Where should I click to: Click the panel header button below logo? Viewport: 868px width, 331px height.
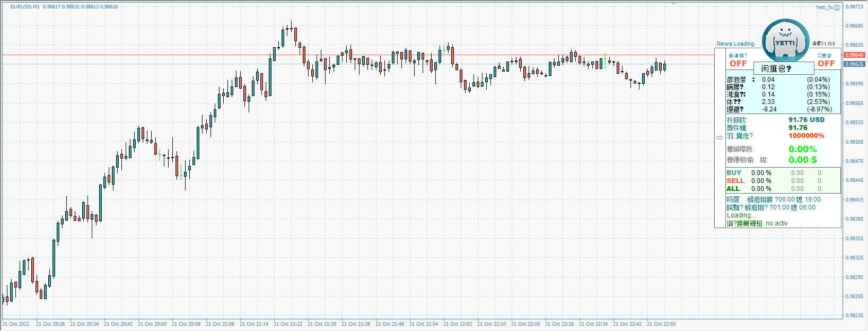[783, 68]
